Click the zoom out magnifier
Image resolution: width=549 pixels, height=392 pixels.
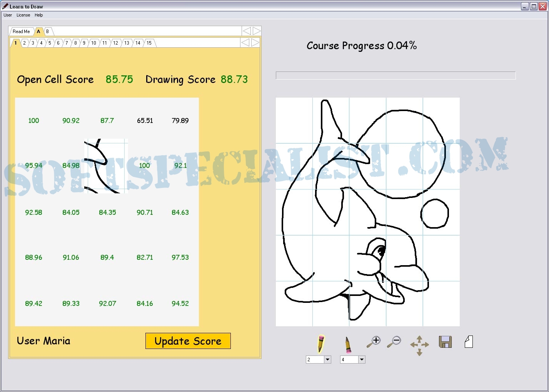[394, 342]
